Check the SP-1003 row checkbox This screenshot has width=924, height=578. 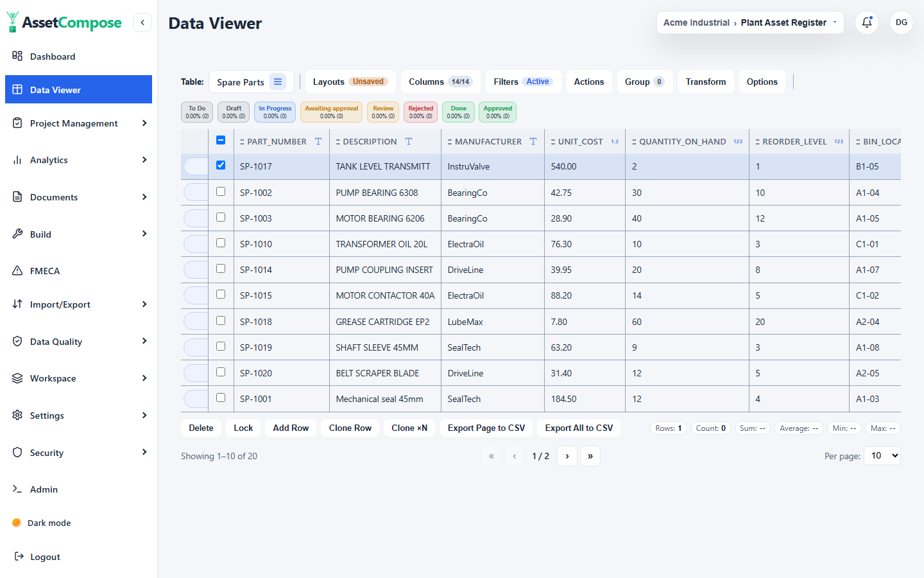221,217
